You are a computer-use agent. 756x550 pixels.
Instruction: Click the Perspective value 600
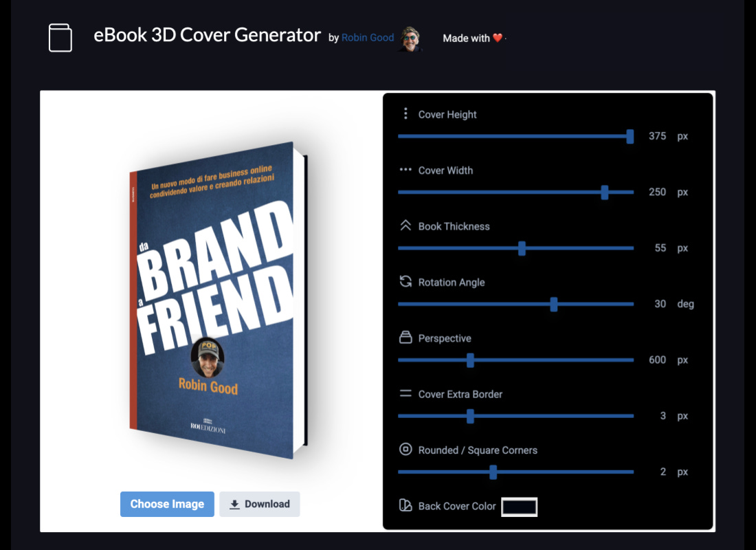click(x=657, y=360)
